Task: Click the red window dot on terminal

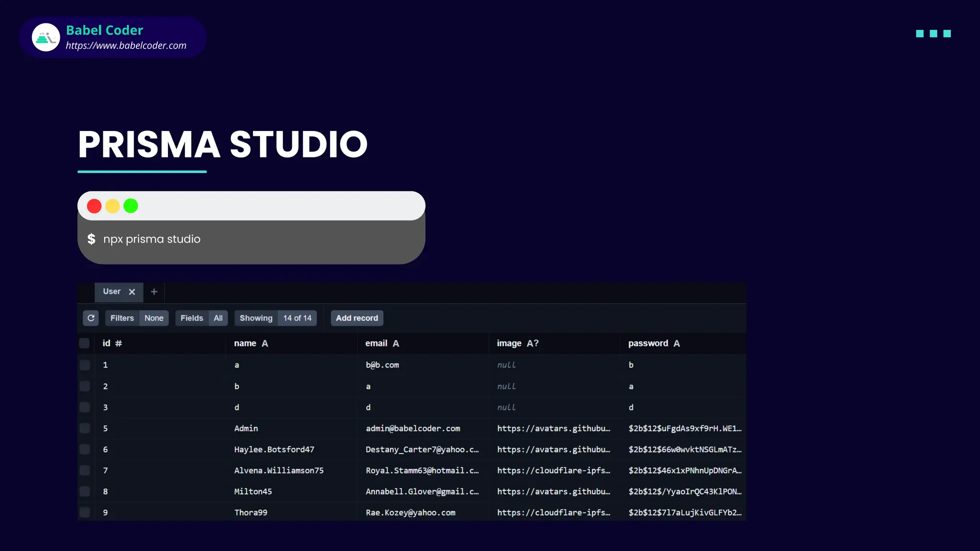Action: click(x=94, y=206)
